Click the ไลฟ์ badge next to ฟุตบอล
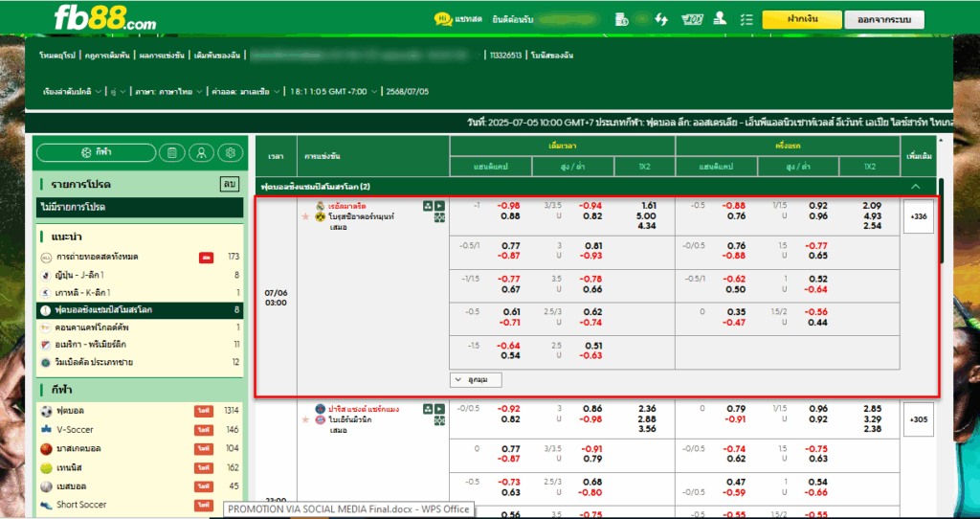The image size is (980, 519). (203, 412)
